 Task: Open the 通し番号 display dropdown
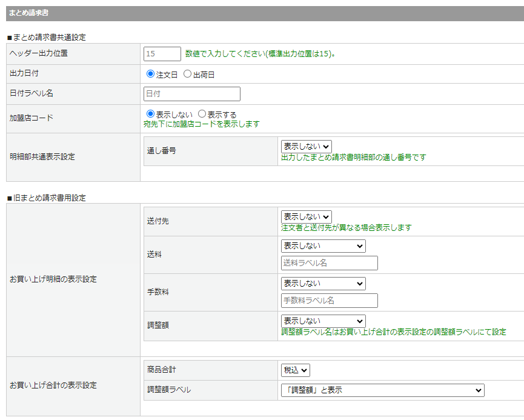tap(306, 147)
